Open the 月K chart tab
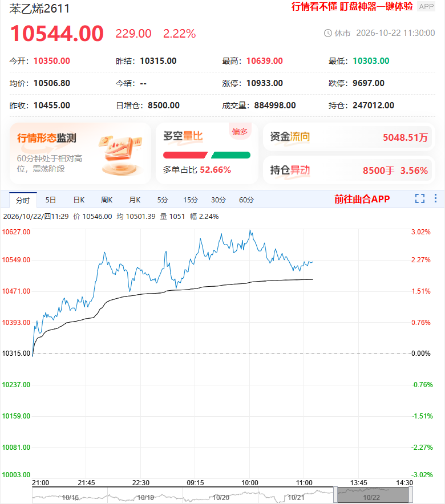Viewport: 445px width, 504px height. [x=135, y=200]
